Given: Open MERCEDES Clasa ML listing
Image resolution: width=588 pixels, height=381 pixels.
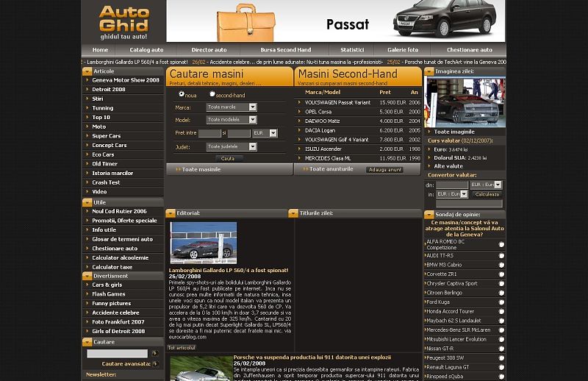Looking at the screenshot, I should (328, 158).
